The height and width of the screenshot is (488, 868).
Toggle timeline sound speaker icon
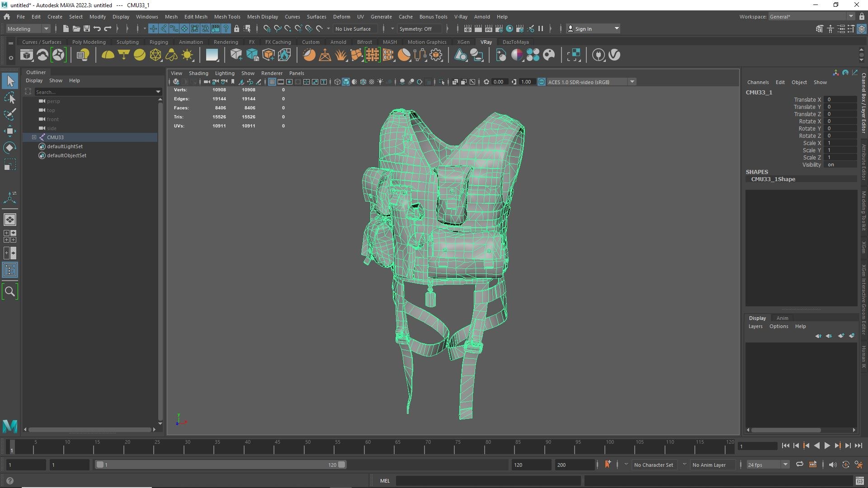[833, 465]
